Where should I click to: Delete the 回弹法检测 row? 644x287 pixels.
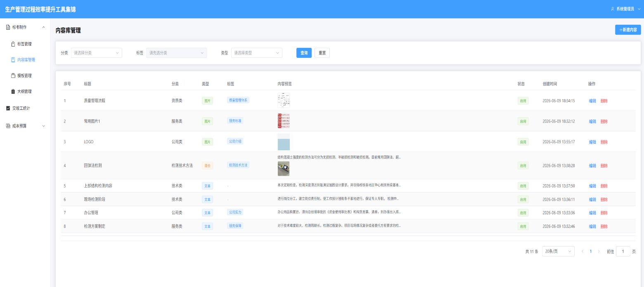(604, 166)
